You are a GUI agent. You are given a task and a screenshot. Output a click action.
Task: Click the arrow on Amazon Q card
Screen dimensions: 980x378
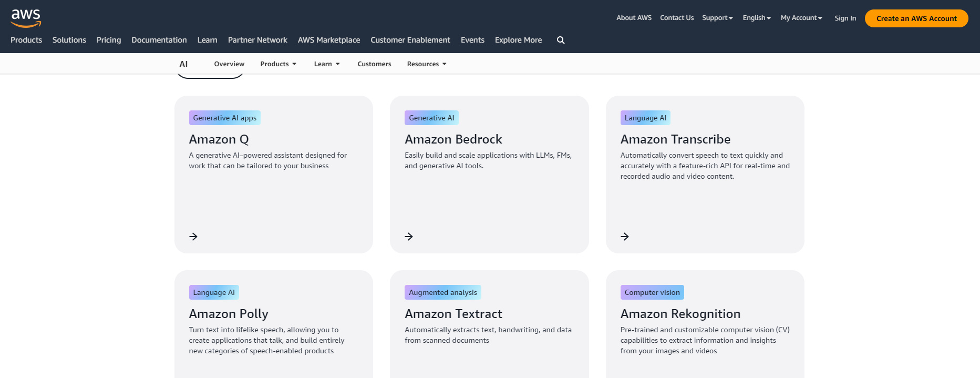(193, 237)
